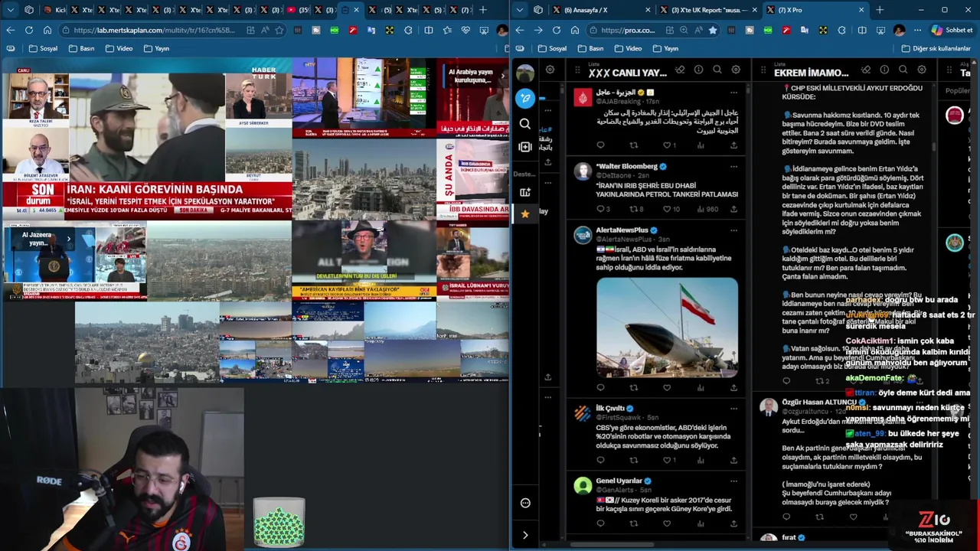980x551 pixels.
Task: Click Sohbet et Copilot button
Action: coord(952,30)
